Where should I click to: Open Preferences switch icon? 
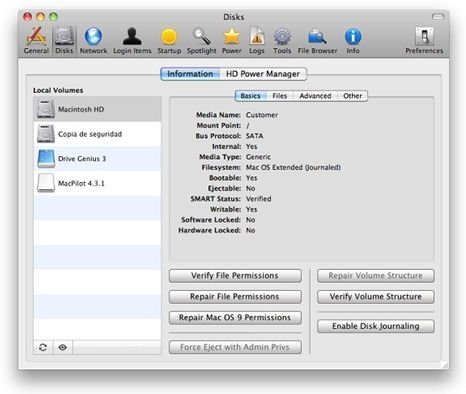pos(424,41)
